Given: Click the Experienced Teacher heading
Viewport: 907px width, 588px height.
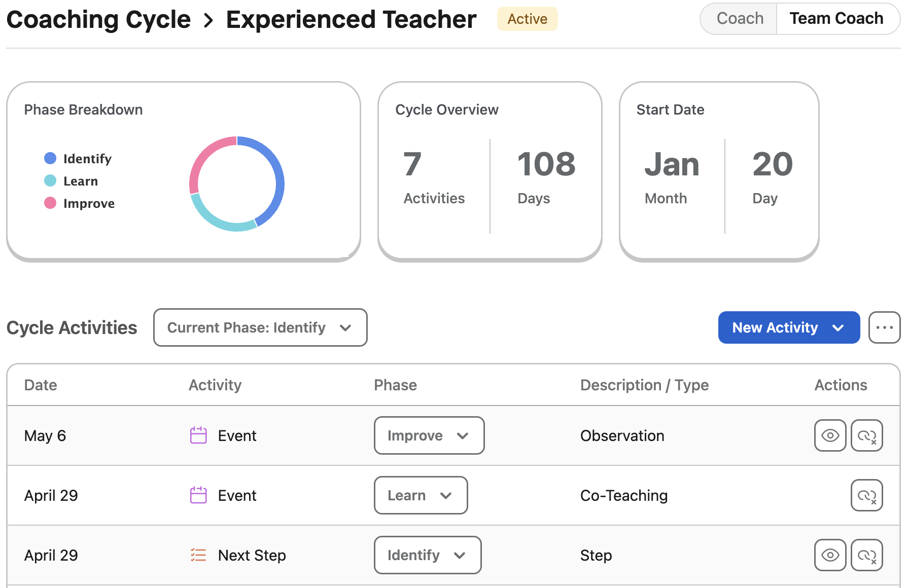Looking at the screenshot, I should click(351, 20).
